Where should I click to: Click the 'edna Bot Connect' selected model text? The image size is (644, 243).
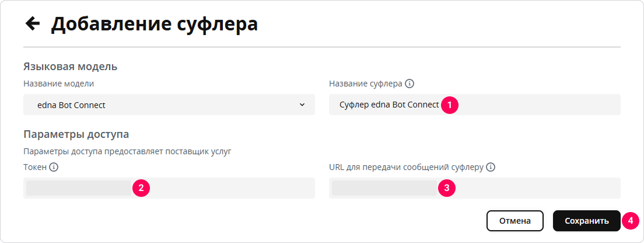point(72,105)
